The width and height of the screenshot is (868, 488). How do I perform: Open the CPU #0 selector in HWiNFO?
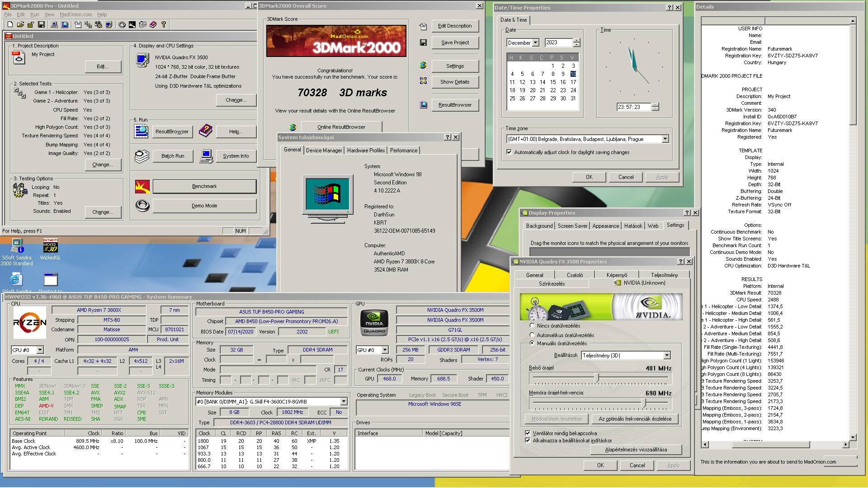(x=40, y=350)
